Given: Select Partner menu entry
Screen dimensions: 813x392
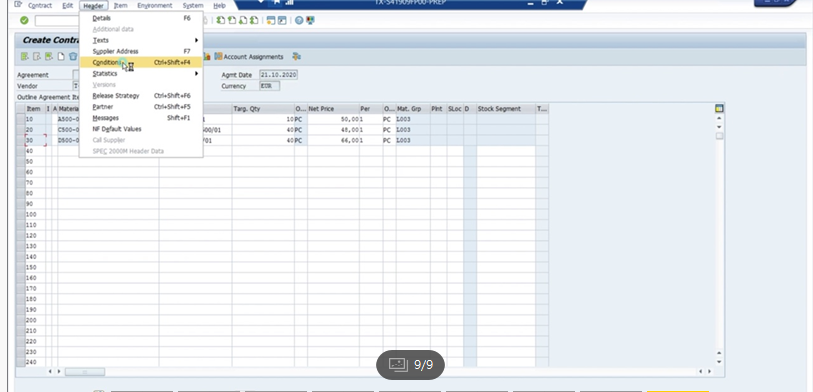Looking at the screenshot, I should (x=141, y=107).
